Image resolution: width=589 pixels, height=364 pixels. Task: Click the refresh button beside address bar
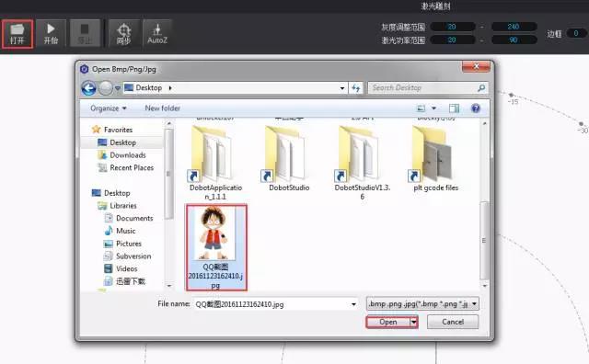point(356,88)
